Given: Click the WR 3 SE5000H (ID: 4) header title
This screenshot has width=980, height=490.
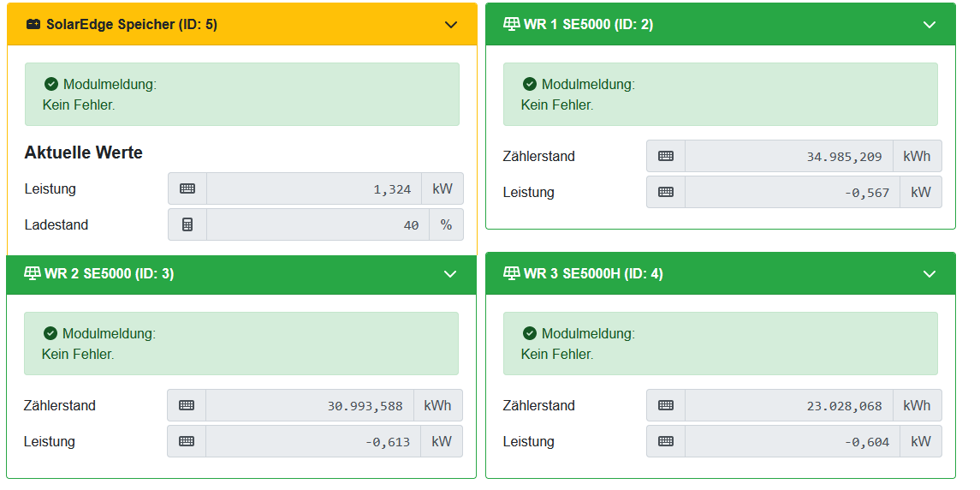Looking at the screenshot, I should [x=593, y=274].
